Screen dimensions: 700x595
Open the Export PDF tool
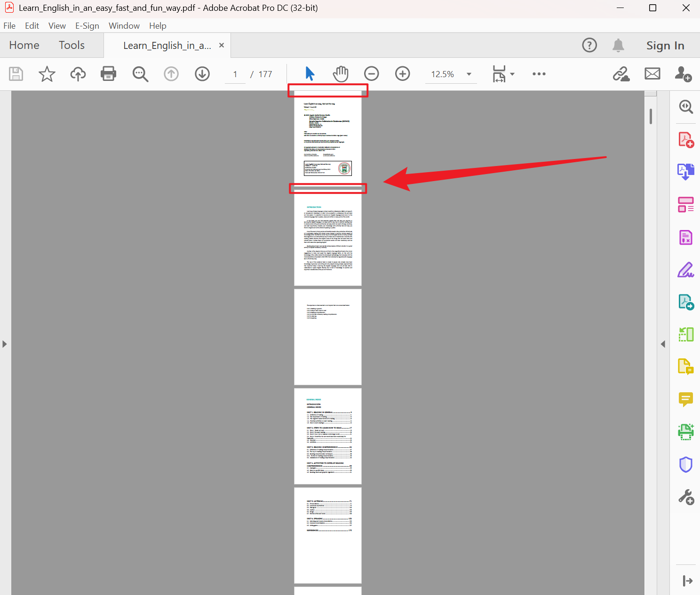(686, 171)
